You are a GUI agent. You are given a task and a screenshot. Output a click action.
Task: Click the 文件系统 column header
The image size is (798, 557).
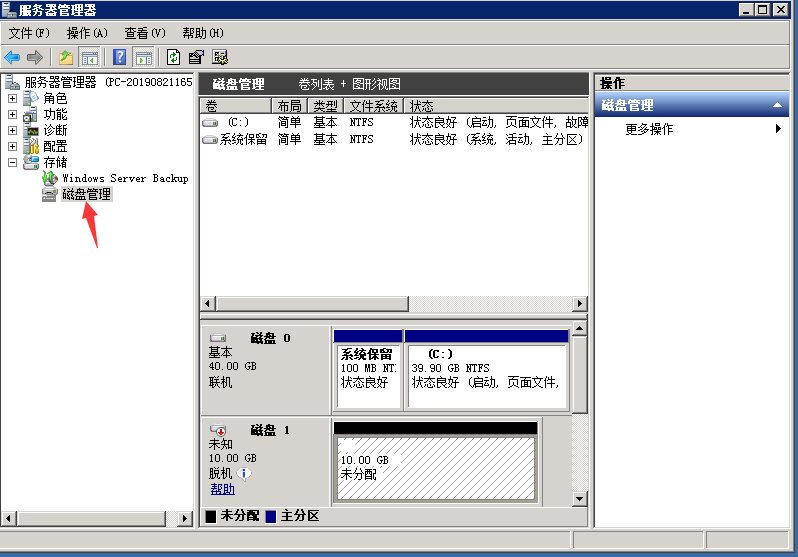[x=373, y=106]
